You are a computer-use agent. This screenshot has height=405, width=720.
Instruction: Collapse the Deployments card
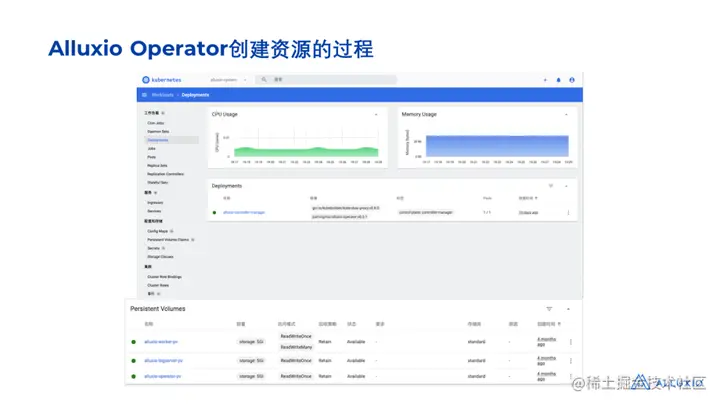[x=566, y=186]
